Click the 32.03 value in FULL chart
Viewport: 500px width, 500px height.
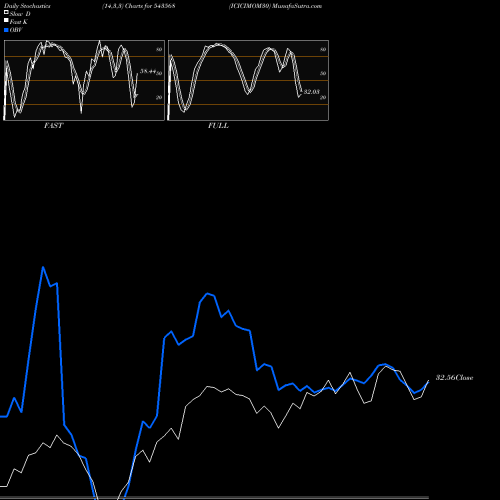[x=312, y=92]
